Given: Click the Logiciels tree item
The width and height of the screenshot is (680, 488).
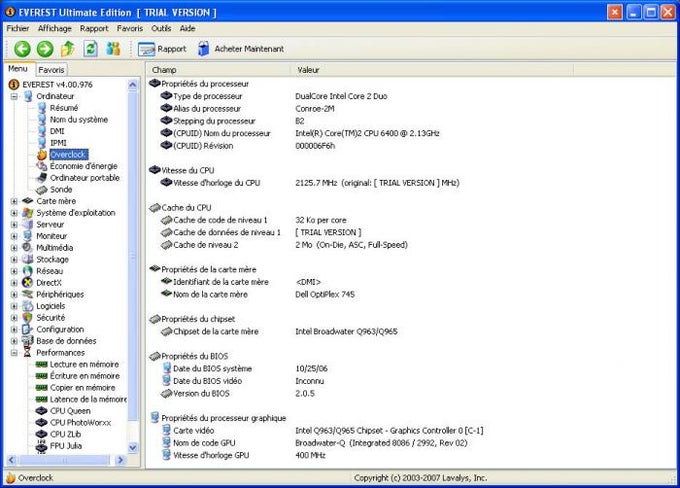Looking at the screenshot, I should (51, 306).
